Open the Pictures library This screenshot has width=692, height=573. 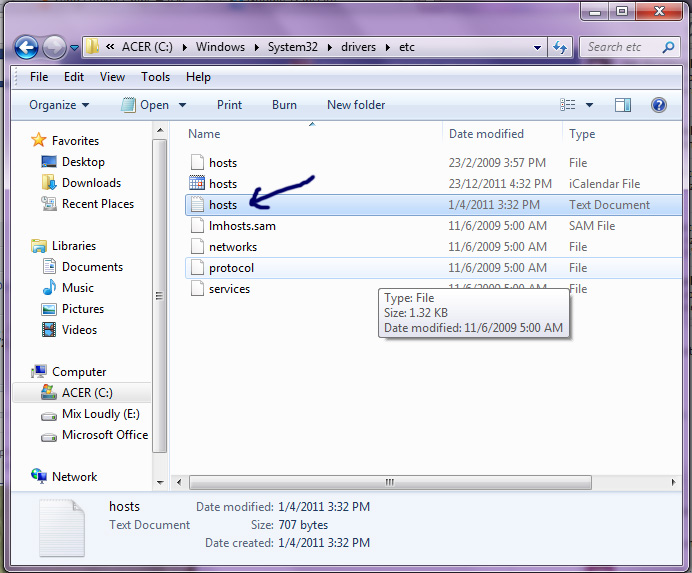pos(83,309)
